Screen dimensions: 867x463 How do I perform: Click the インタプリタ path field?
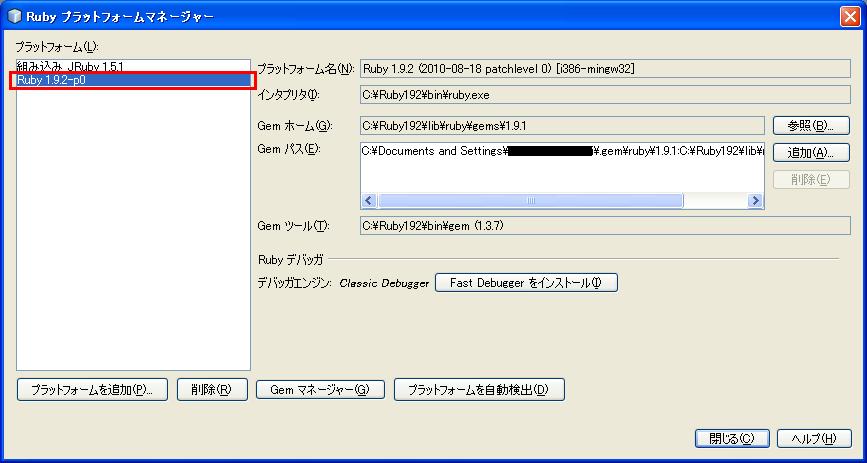pos(605,95)
